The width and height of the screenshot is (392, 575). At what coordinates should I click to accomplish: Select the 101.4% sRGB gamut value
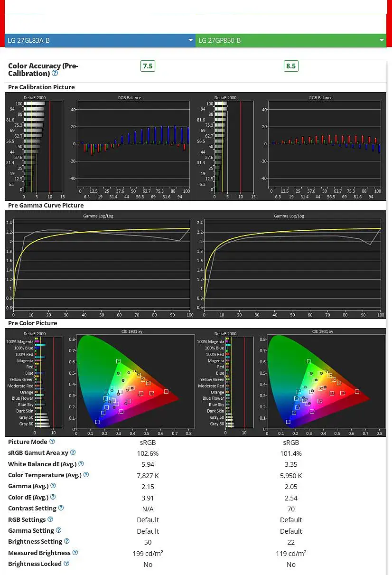(291, 453)
